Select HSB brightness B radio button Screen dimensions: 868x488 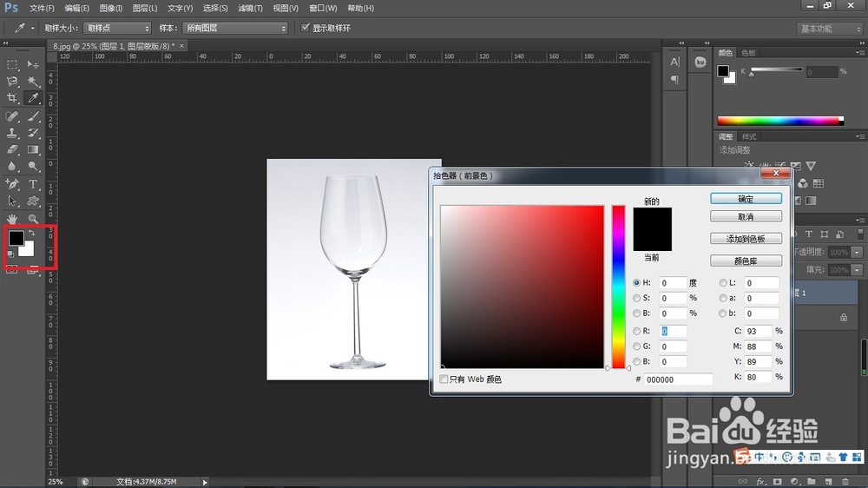[x=636, y=313]
